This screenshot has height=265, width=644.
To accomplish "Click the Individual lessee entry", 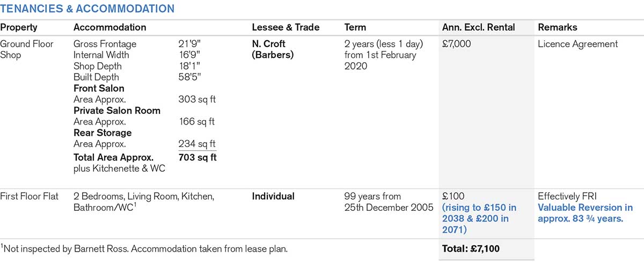I will point(273,196).
